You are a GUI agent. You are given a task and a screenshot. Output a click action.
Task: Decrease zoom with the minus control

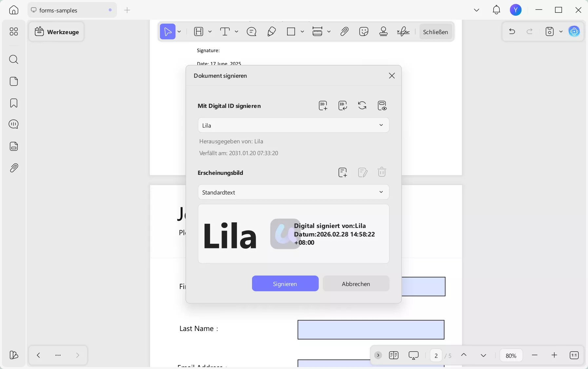point(535,356)
